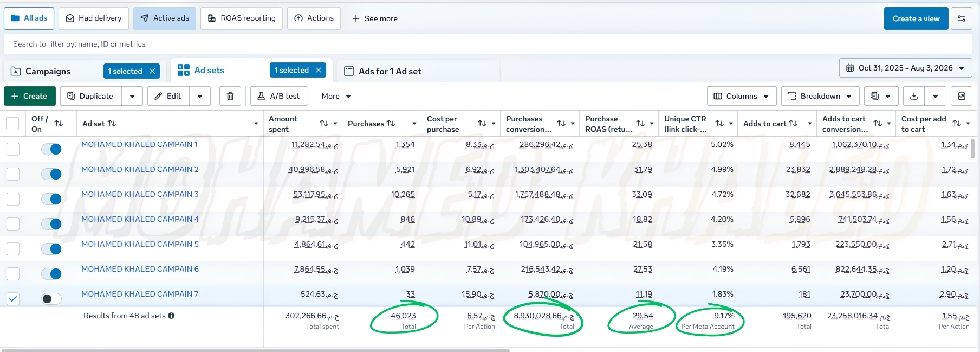This screenshot has width=980, height=352.
Task: Clear the Ad sets 1 selected filter X
Action: pyautogui.click(x=319, y=70)
